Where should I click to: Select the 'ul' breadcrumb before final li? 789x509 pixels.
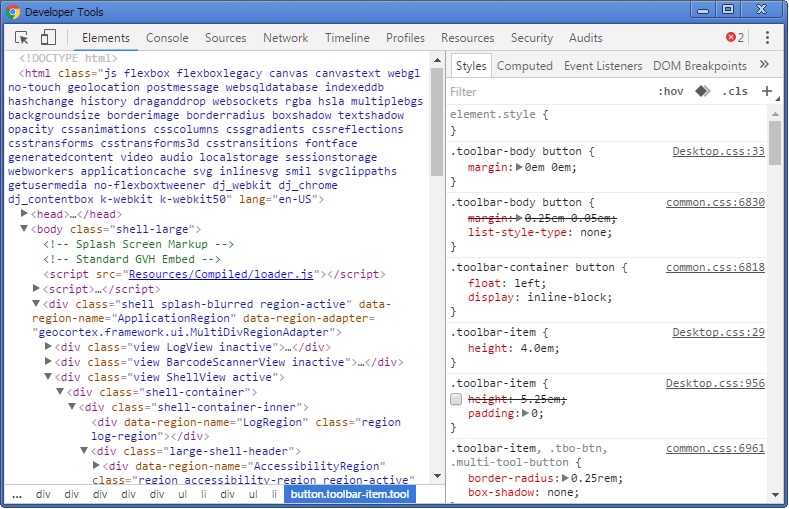click(x=253, y=494)
